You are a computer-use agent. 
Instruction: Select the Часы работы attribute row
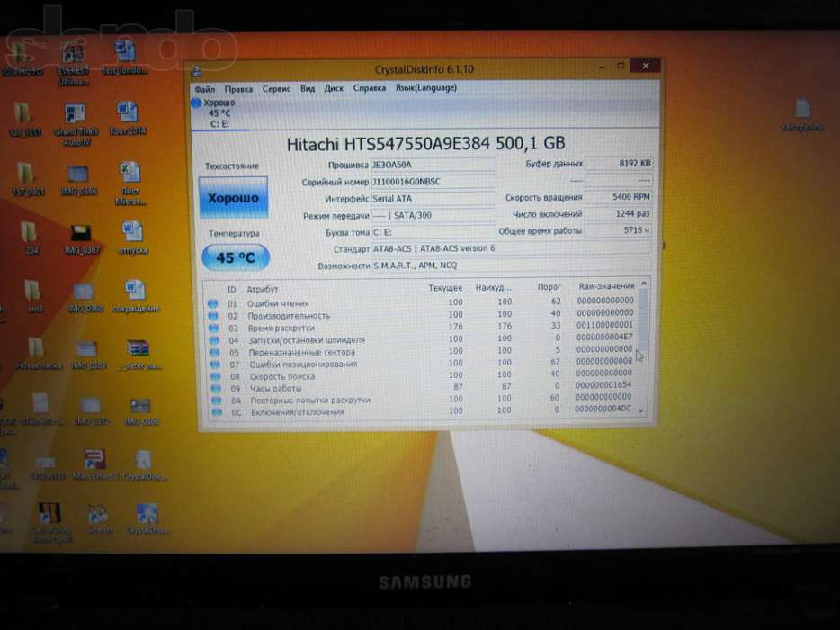[424, 387]
